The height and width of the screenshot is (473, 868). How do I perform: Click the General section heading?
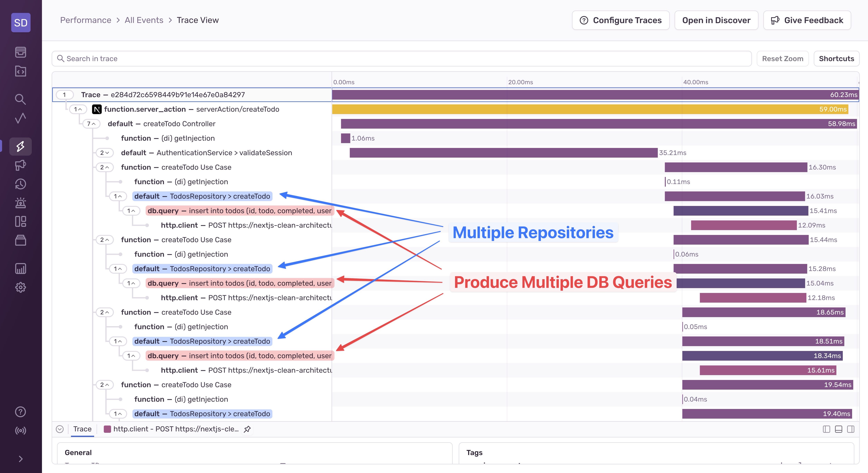click(78, 452)
